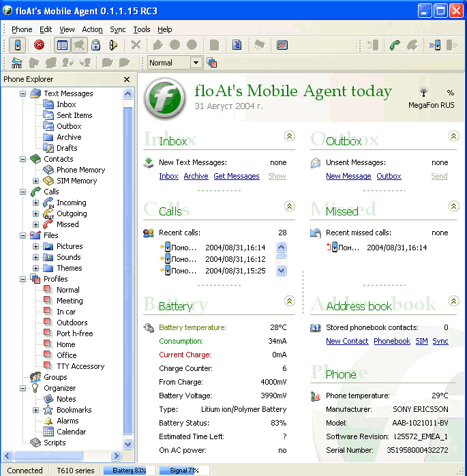The height and width of the screenshot is (476, 467).
Task: Open the Edit menu
Action: [46, 29]
